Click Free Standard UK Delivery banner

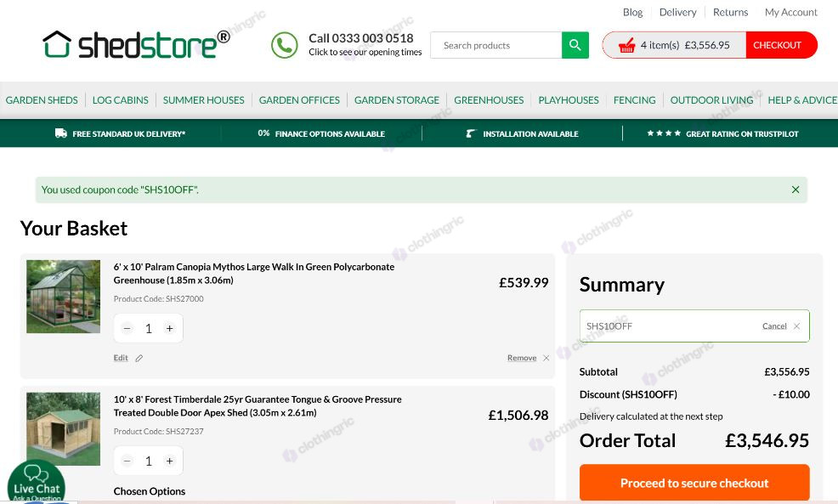pos(129,133)
